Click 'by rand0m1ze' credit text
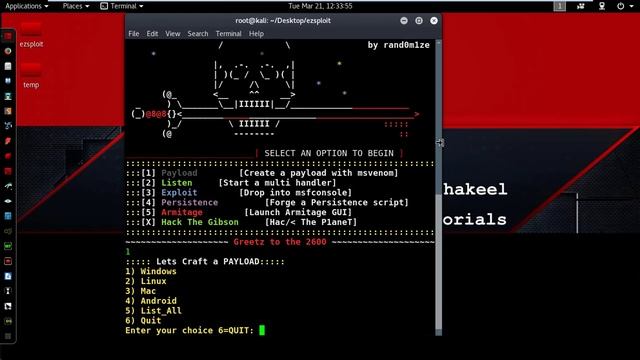This screenshot has height=360, width=640. pos(398,45)
